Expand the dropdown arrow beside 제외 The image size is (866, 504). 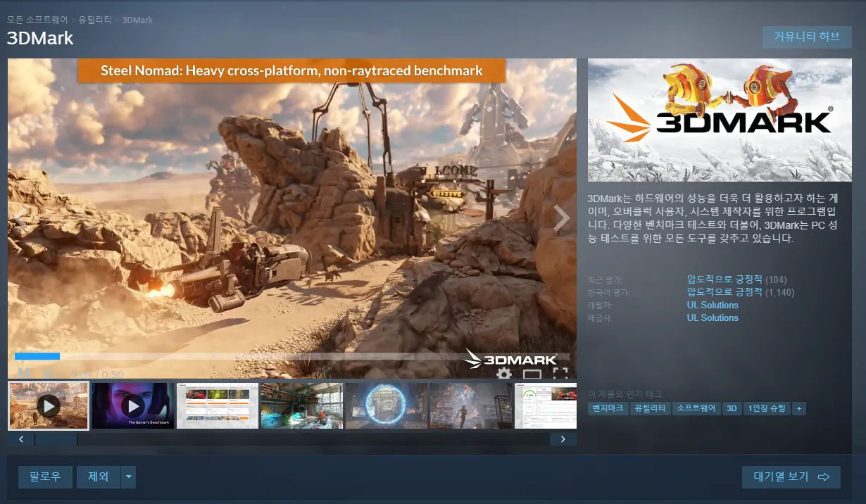(128, 477)
